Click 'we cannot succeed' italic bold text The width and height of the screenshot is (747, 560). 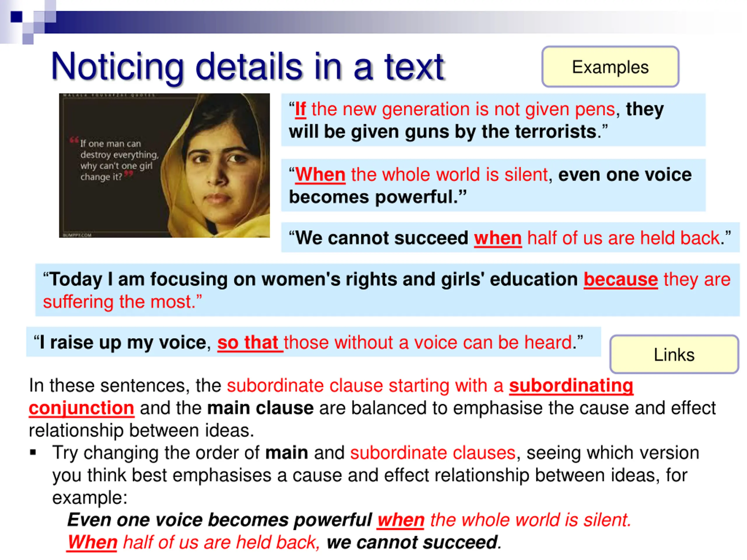coord(412,543)
